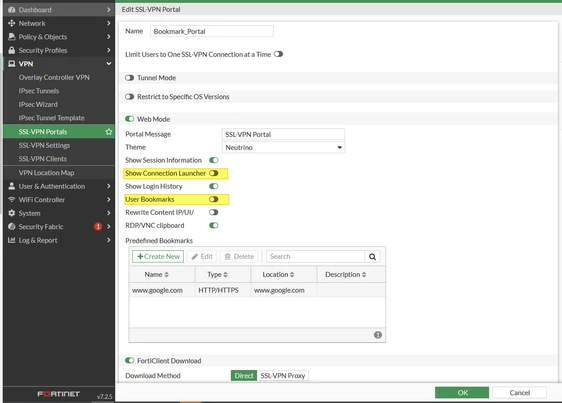Click the red notification badge on Security Fabric
562x403 pixels.
click(x=98, y=227)
